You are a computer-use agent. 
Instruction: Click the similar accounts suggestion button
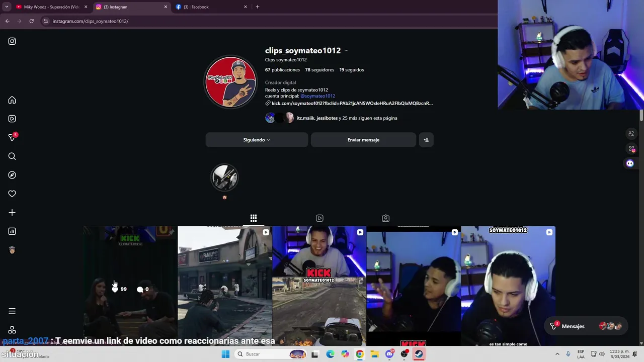(426, 140)
